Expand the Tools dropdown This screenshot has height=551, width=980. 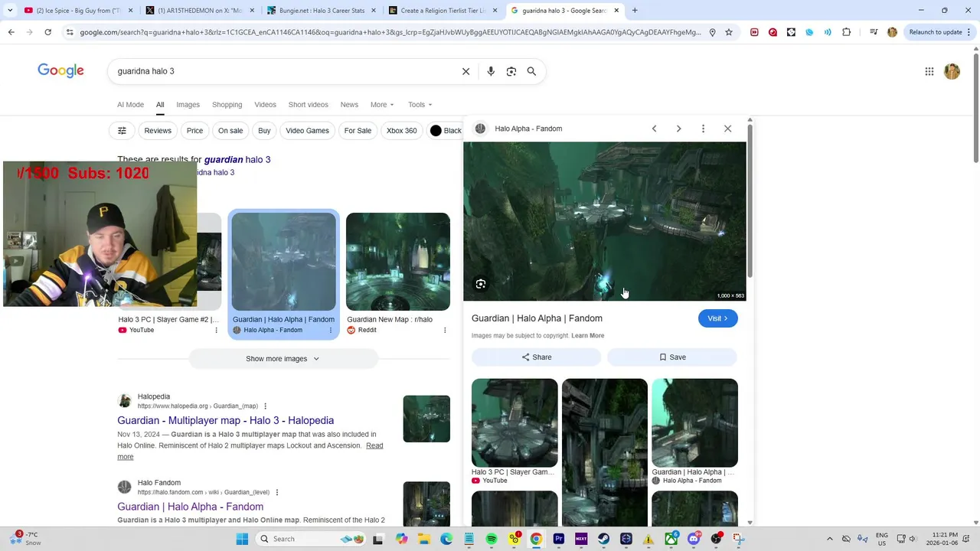[420, 105]
